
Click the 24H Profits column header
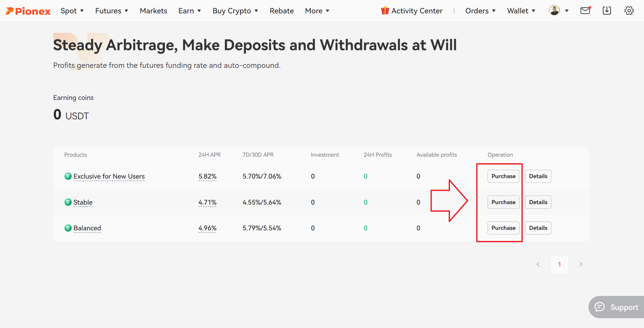378,155
